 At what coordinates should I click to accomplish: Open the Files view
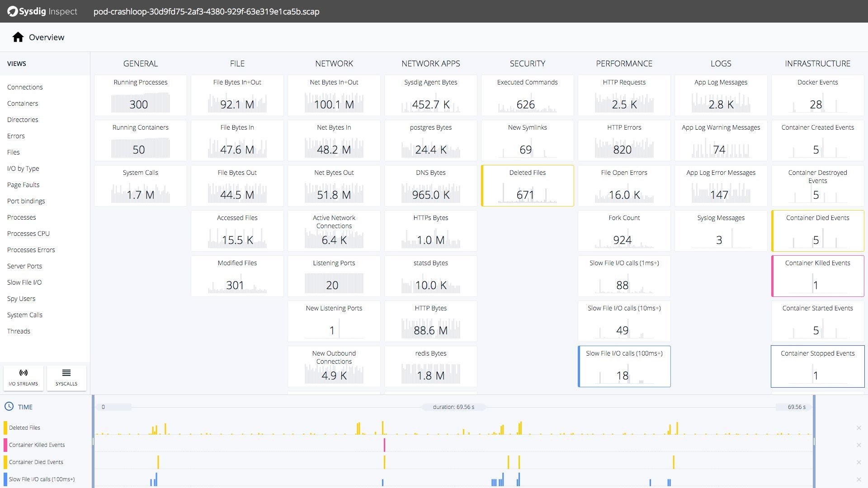[14, 152]
